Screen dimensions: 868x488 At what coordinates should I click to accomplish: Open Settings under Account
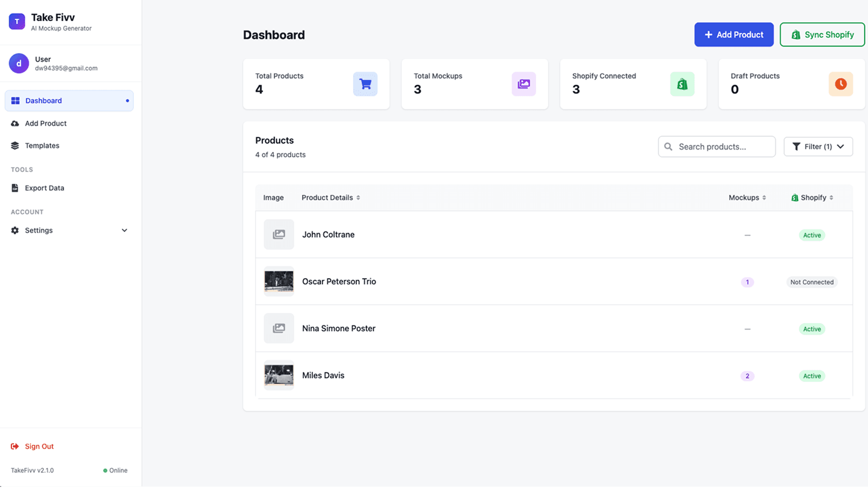click(x=69, y=230)
